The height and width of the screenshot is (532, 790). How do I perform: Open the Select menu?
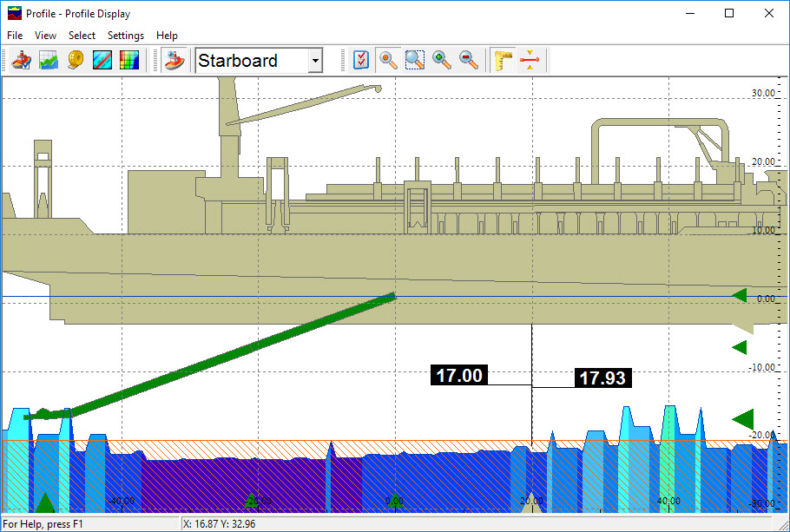[x=82, y=36]
